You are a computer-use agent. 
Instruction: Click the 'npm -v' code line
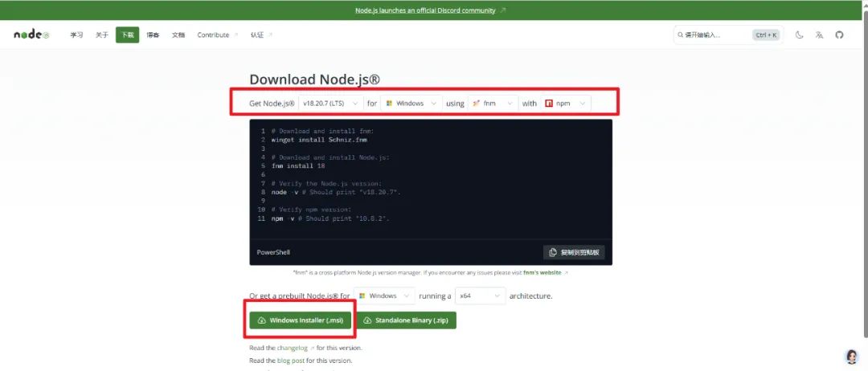pos(330,218)
